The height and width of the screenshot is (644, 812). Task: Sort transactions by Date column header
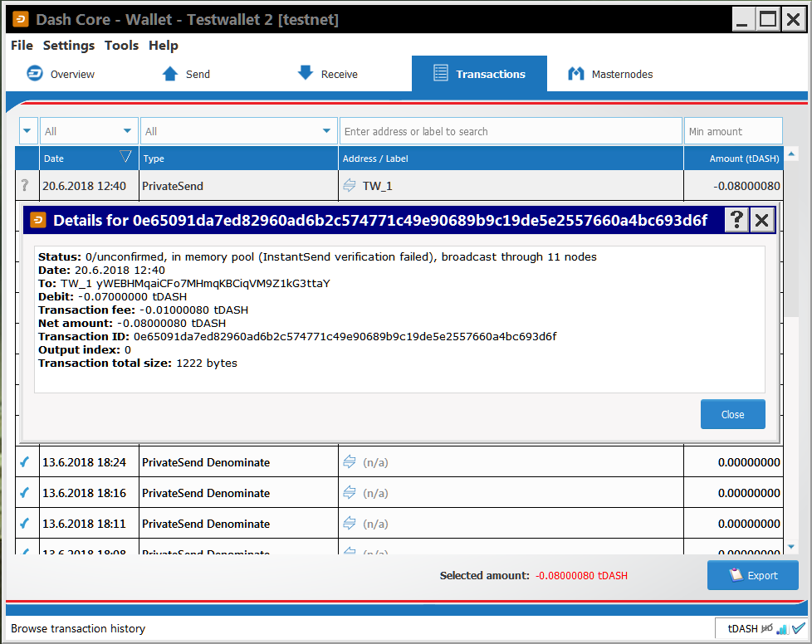(x=89, y=159)
